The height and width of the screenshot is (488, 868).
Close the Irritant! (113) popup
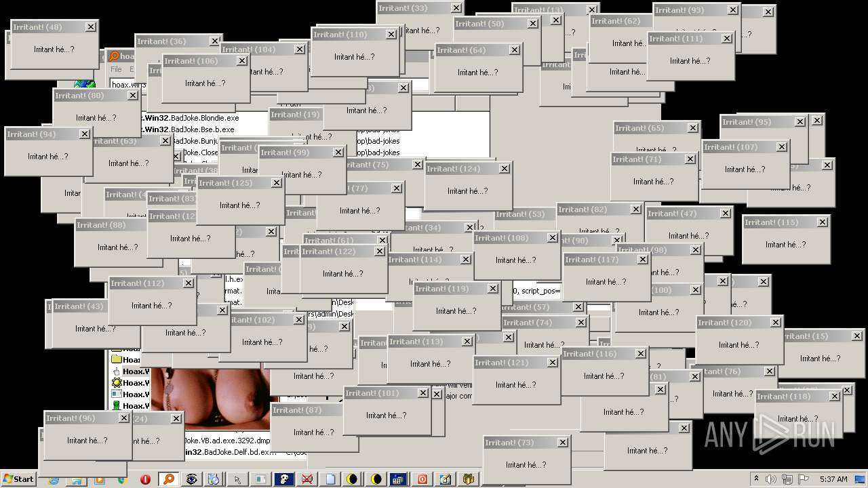[x=467, y=342]
